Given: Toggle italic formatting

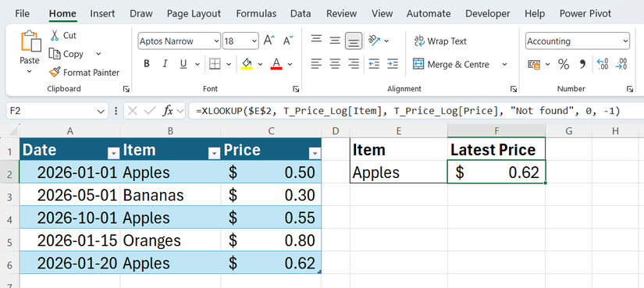Looking at the screenshot, I should pyautogui.click(x=165, y=64).
